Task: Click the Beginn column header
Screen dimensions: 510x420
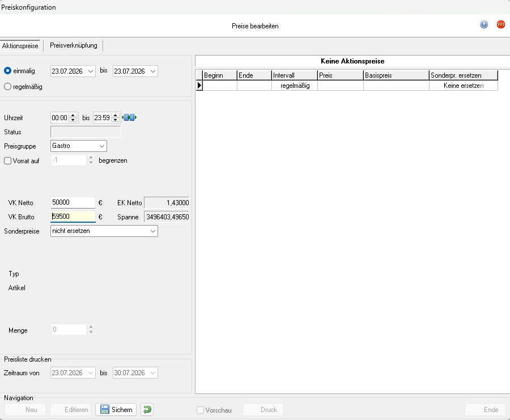Action: [220, 75]
